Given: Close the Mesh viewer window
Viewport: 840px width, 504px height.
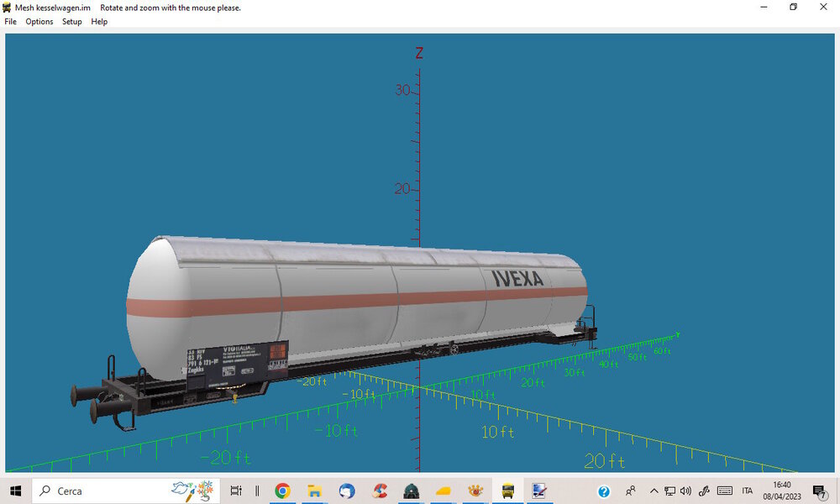Looking at the screenshot, I should pos(823,7).
